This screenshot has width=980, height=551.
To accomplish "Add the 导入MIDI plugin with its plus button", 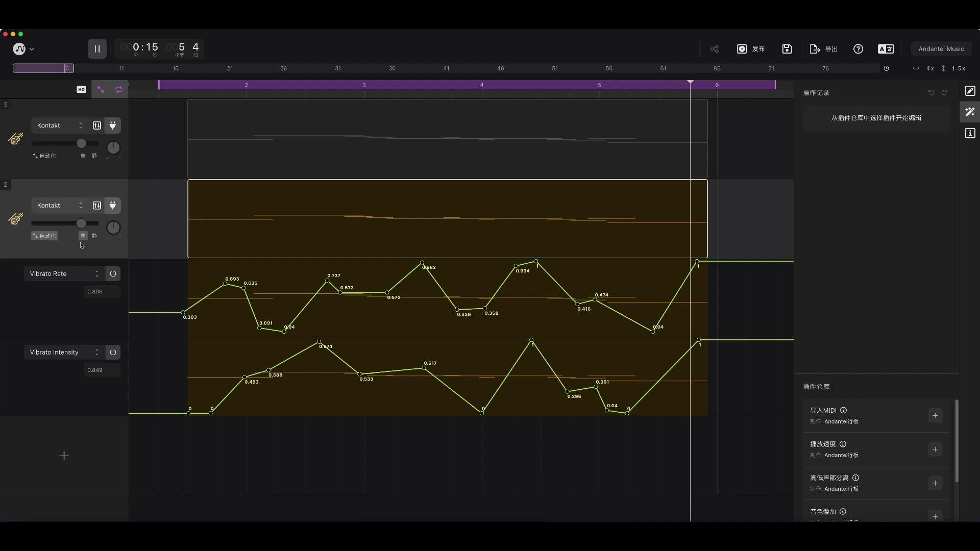I will coord(936,415).
